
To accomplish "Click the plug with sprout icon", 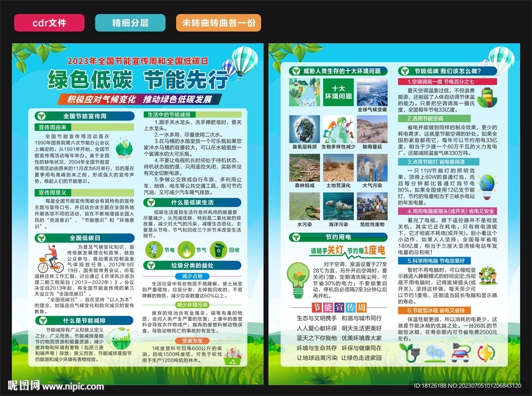I will [409, 352].
